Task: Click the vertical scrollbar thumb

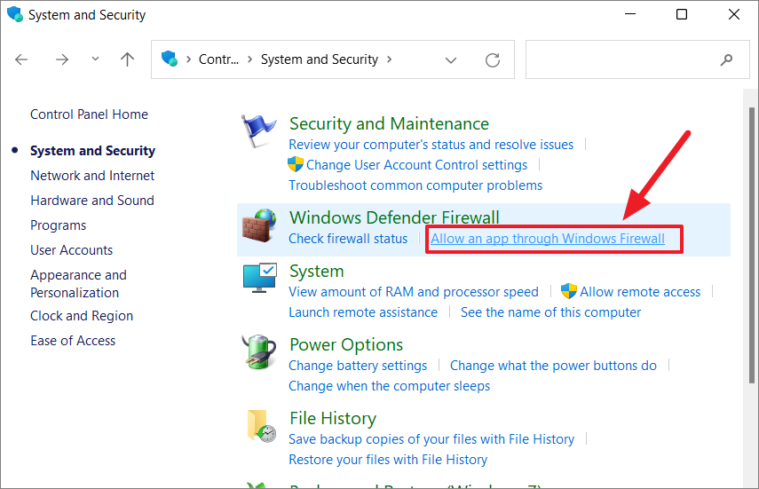Action: coord(751,245)
